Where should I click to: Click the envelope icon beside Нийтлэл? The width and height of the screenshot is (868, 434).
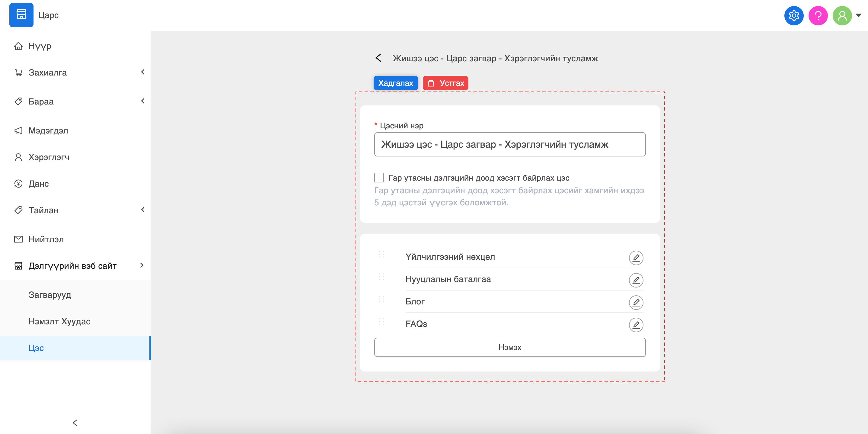18,240
